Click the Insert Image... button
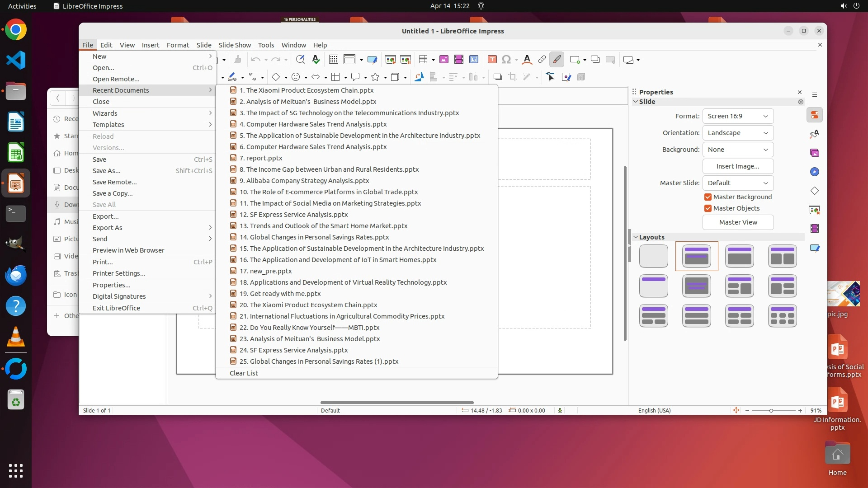This screenshot has width=868, height=488. point(738,166)
